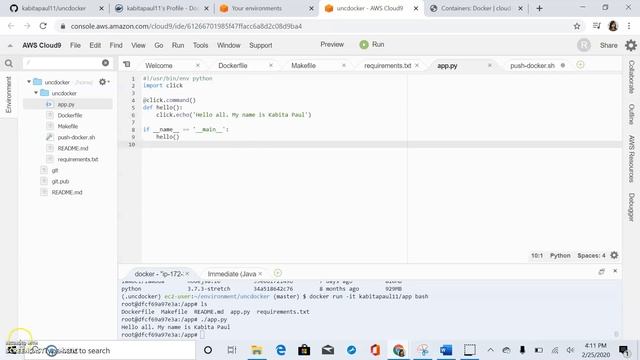Close the console panel

click(x=615, y=271)
